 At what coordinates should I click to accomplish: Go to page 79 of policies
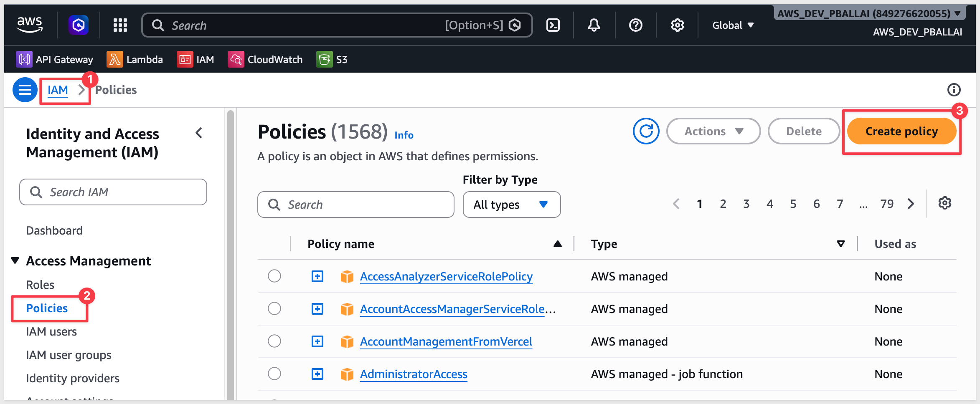click(x=887, y=204)
